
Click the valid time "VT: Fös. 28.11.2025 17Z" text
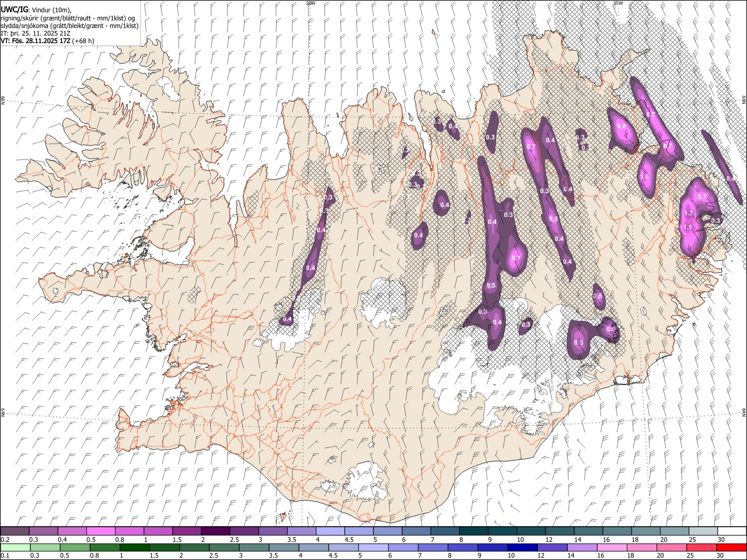tap(36, 41)
